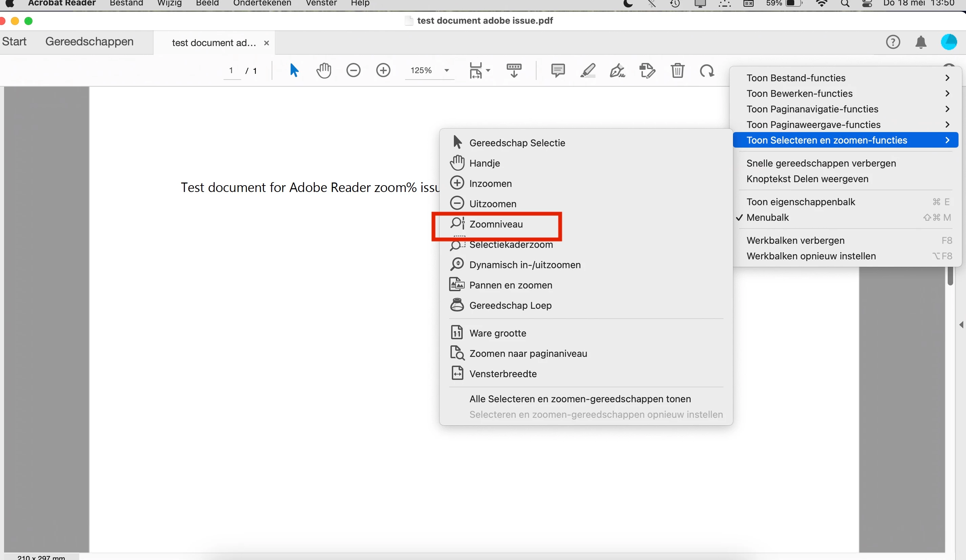Click the page number input field
966x560 pixels.
[231, 70]
